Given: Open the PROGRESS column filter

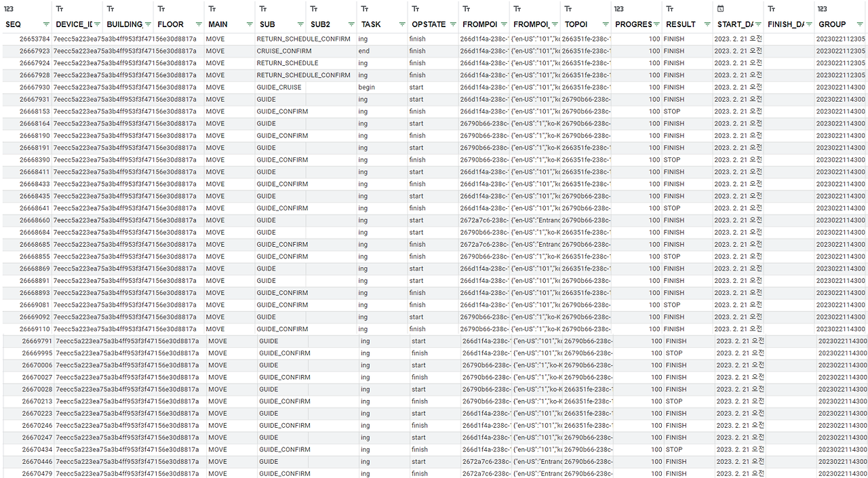Looking at the screenshot, I should [656, 24].
